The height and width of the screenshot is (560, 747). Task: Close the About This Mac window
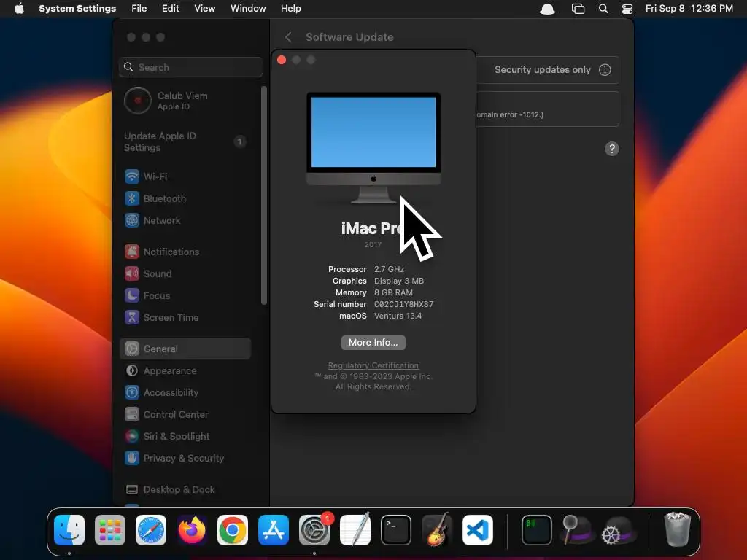(x=282, y=60)
